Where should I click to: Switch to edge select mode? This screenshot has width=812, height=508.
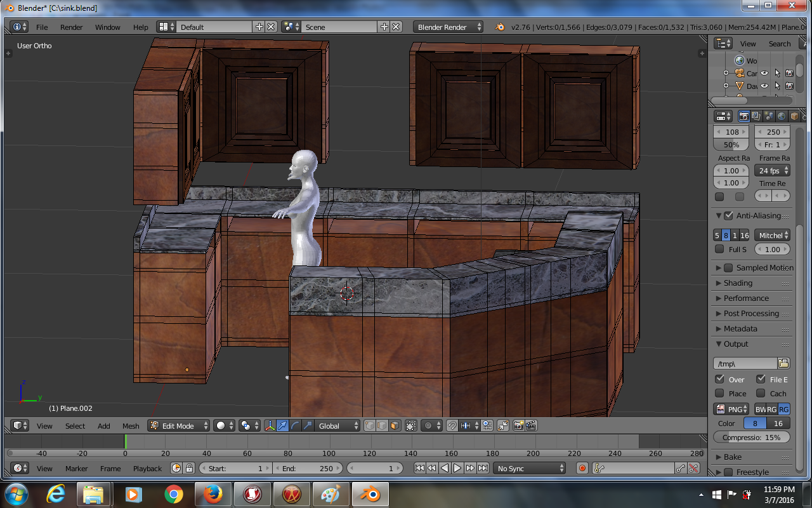(x=382, y=425)
